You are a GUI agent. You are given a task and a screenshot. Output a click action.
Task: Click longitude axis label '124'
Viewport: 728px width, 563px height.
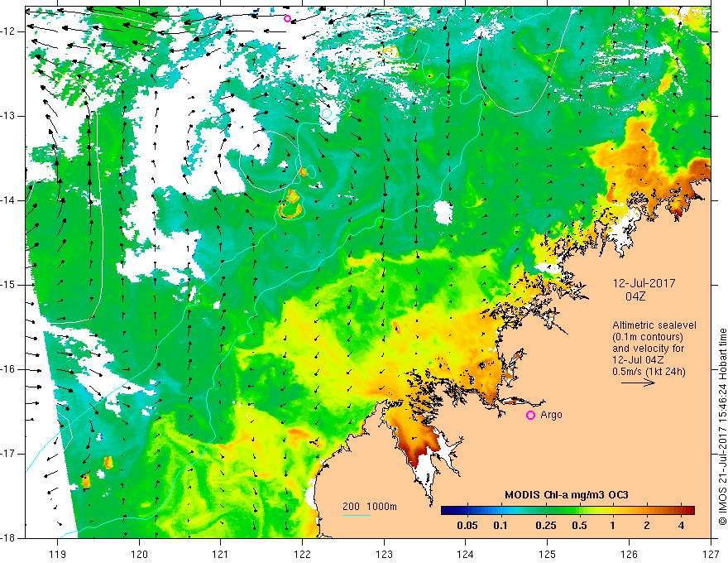point(466,554)
